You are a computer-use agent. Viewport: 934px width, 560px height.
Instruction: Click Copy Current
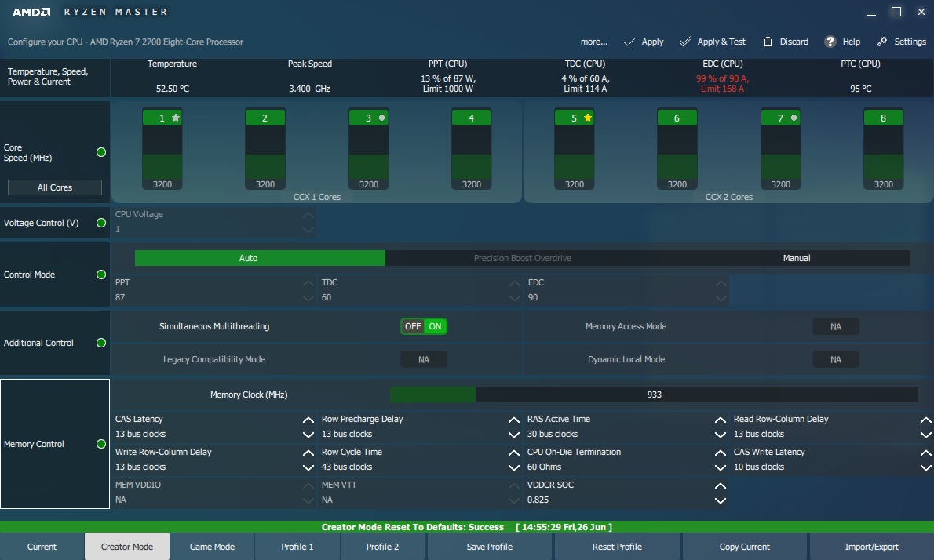click(x=745, y=547)
